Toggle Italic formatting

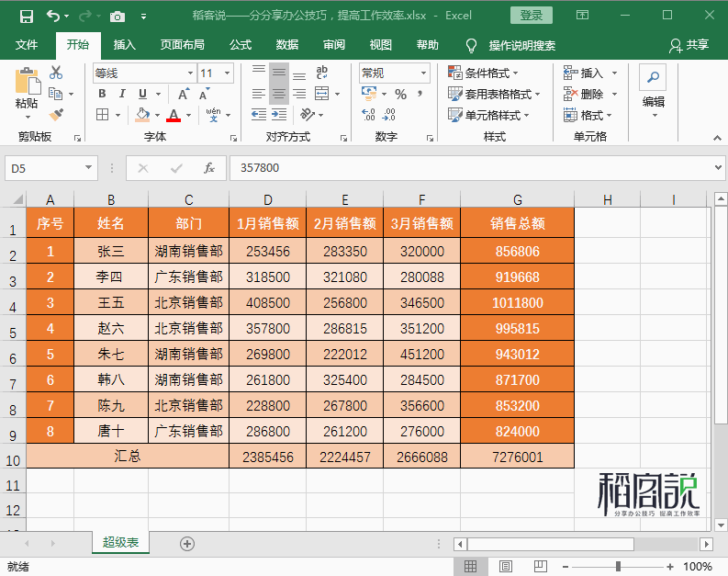[x=122, y=94]
